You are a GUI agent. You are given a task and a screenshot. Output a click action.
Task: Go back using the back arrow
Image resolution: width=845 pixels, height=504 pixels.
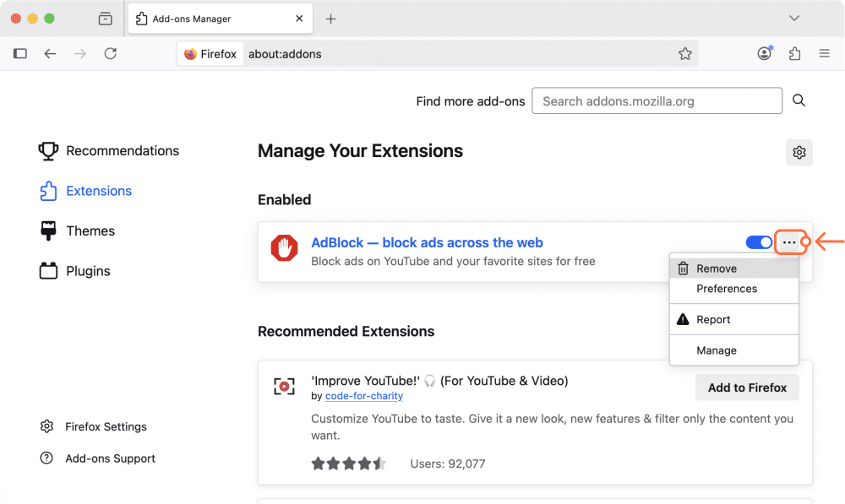click(x=50, y=53)
